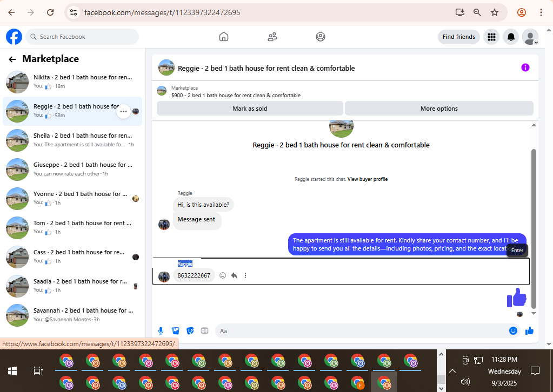Open the Groups icon in top bar
The height and width of the screenshot is (392, 553).
(x=320, y=37)
